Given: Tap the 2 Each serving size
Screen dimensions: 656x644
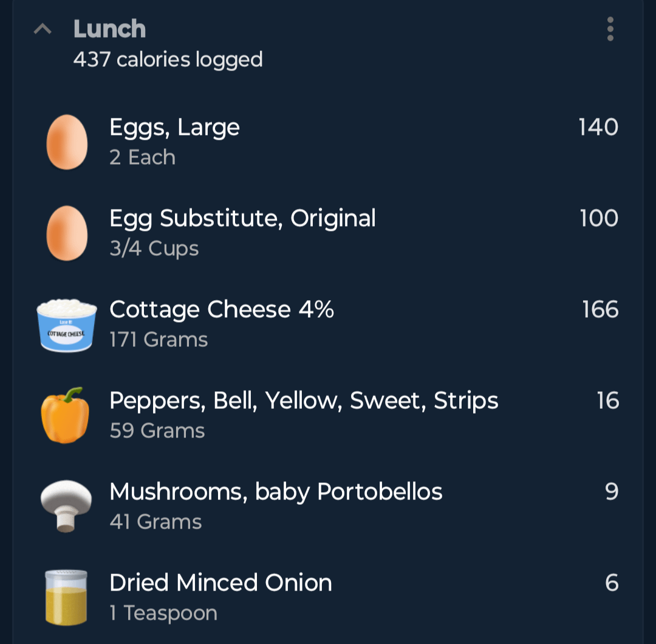Looking at the screenshot, I should pos(142,157).
